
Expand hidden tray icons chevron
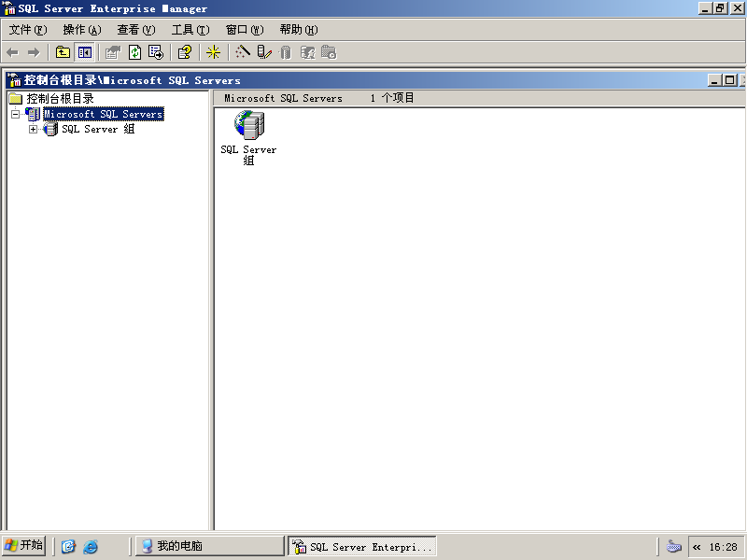697,547
